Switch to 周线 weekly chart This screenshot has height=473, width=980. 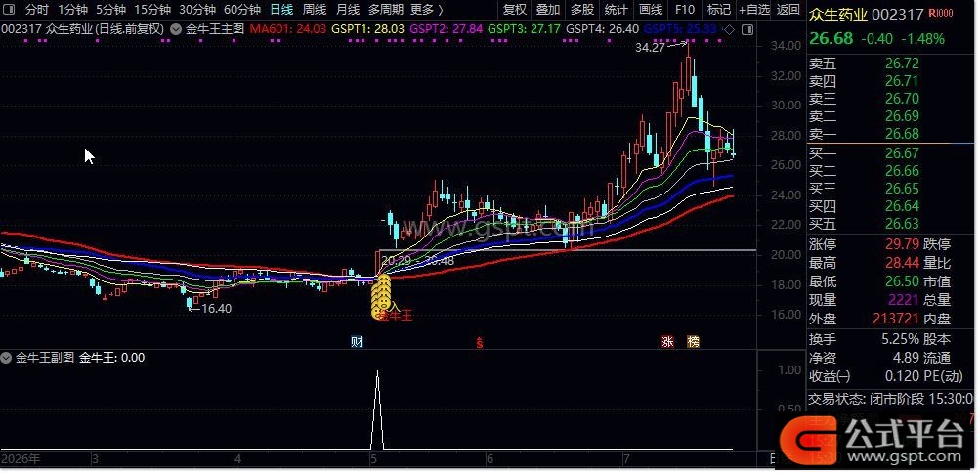pos(315,10)
